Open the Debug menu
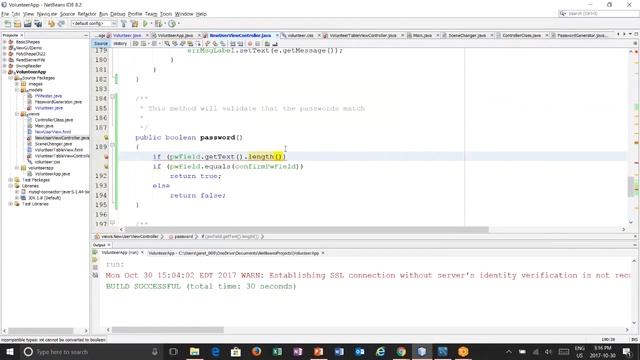The image size is (640, 360). [118, 14]
